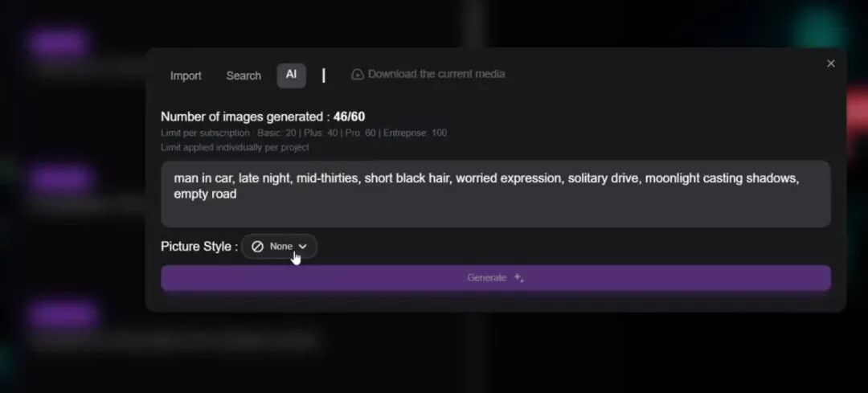The image size is (868, 393).
Task: Place cursor after 'empty road' in prompt
Action: (x=237, y=194)
